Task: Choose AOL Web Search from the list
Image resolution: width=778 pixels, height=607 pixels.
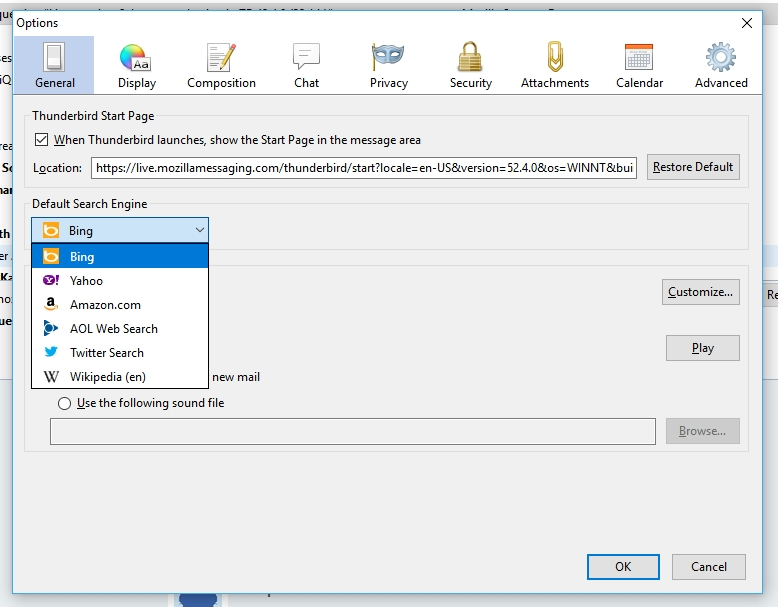Action: 120,328
